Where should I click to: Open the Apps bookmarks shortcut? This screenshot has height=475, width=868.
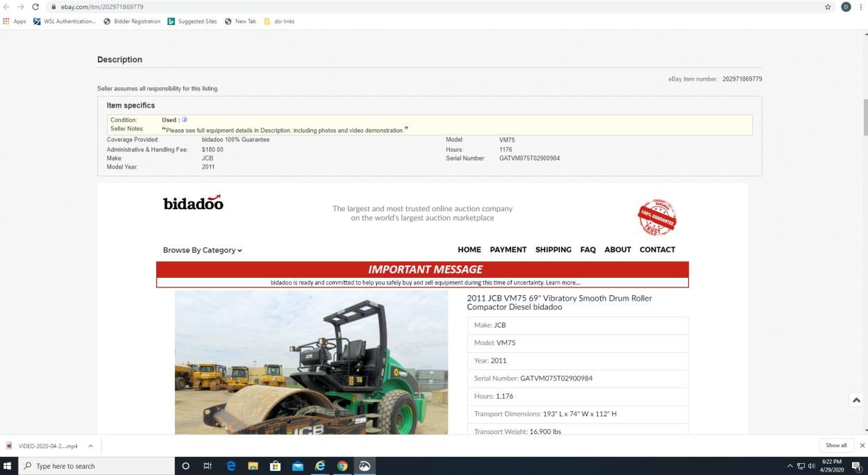click(15, 22)
